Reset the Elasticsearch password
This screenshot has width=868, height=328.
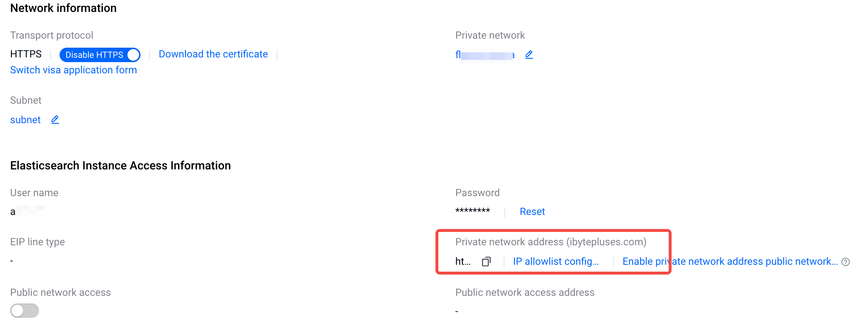[x=532, y=212]
